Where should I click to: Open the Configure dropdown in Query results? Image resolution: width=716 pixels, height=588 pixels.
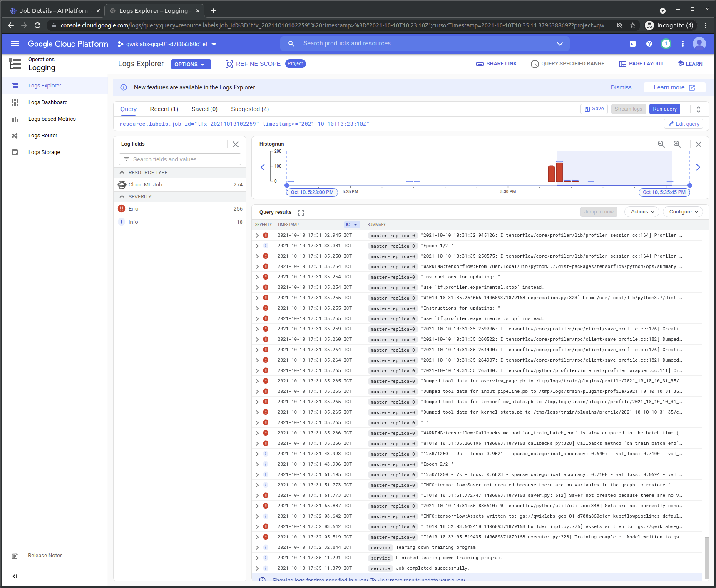pyautogui.click(x=683, y=212)
